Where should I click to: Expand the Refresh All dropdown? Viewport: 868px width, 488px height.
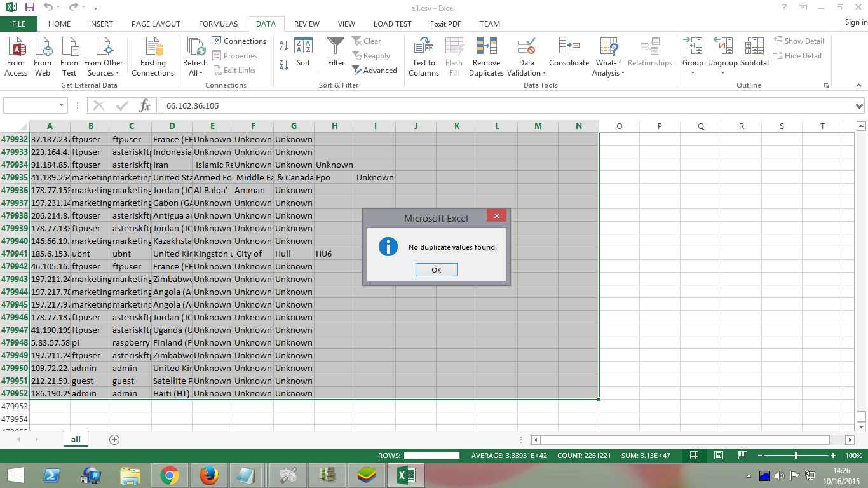pos(195,73)
